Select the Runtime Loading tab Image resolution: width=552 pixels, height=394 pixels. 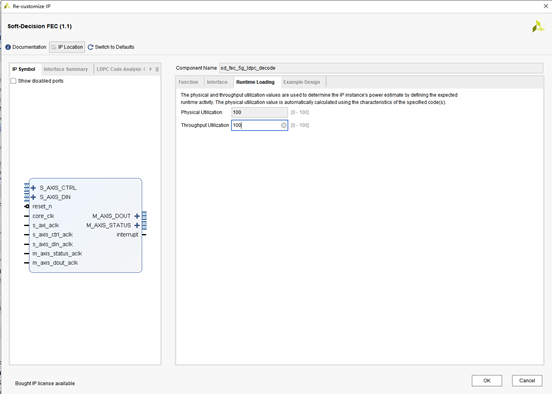pos(255,82)
